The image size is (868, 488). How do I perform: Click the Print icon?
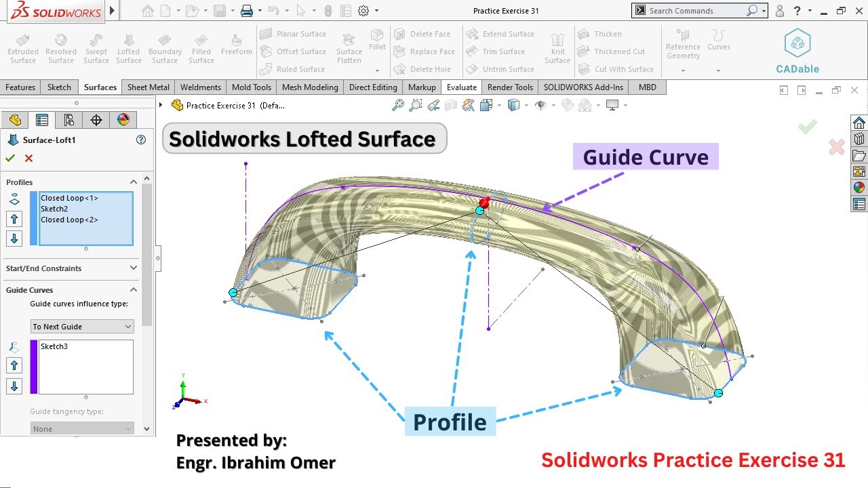click(x=247, y=11)
